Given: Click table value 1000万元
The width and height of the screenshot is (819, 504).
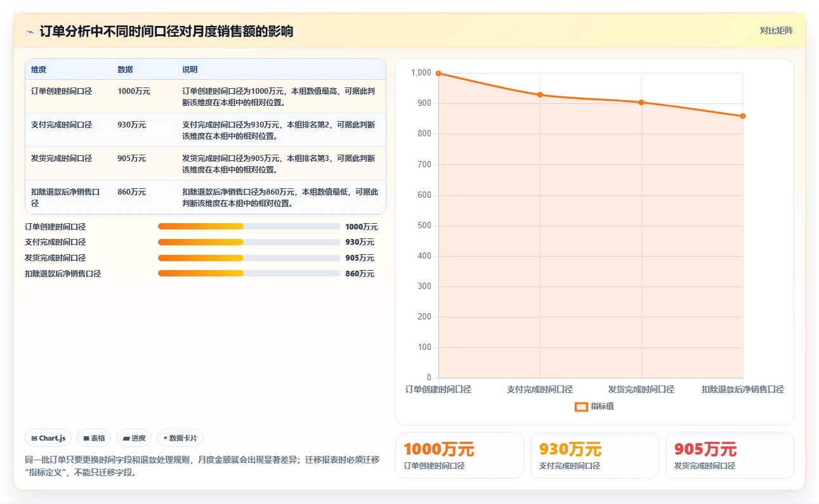Looking at the screenshot, I should [x=134, y=91].
